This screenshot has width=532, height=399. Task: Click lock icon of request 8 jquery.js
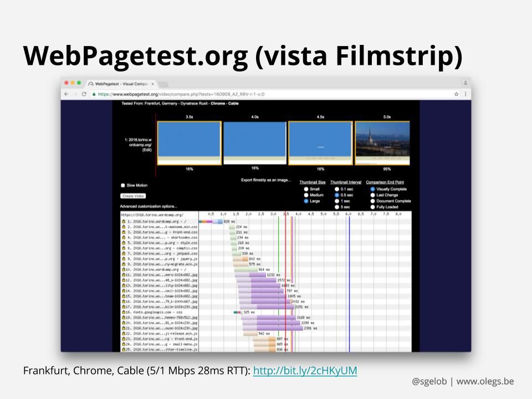(124, 259)
